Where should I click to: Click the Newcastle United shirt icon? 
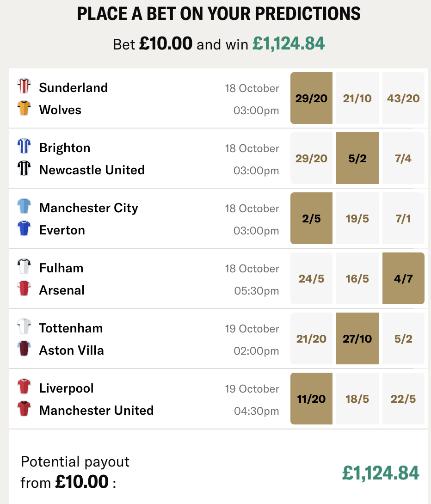tap(24, 169)
